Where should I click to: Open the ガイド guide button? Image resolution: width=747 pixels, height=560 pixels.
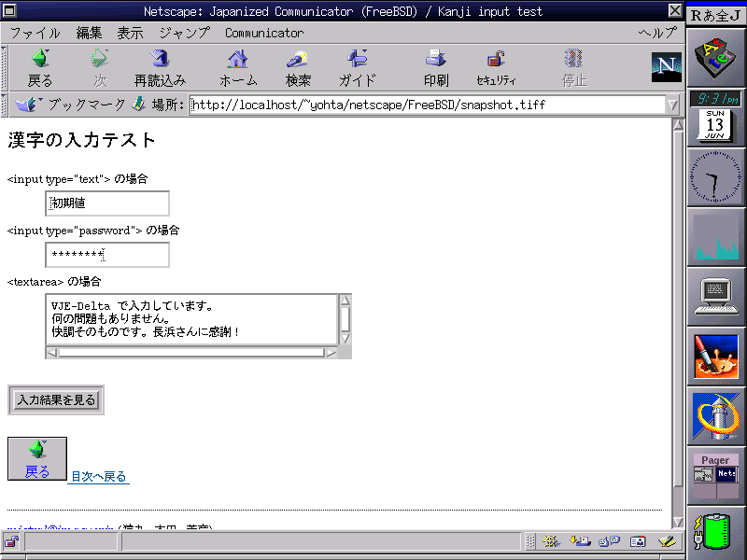358,68
